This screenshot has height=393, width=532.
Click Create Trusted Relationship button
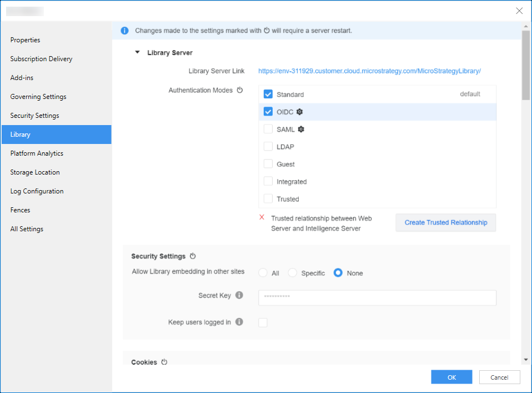tap(445, 222)
